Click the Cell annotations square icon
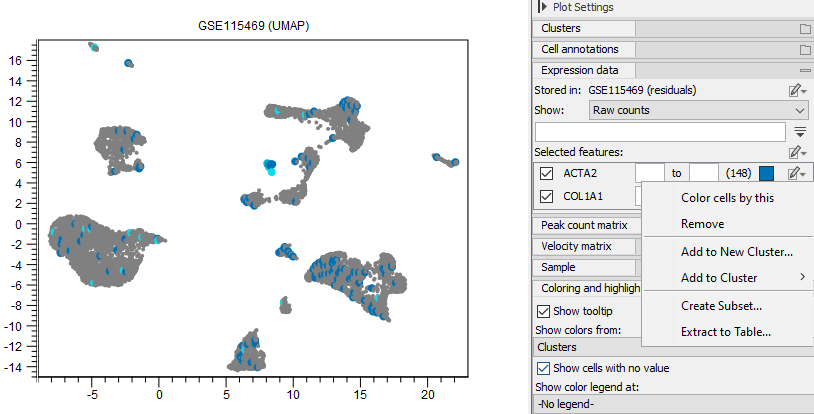 tap(805, 50)
